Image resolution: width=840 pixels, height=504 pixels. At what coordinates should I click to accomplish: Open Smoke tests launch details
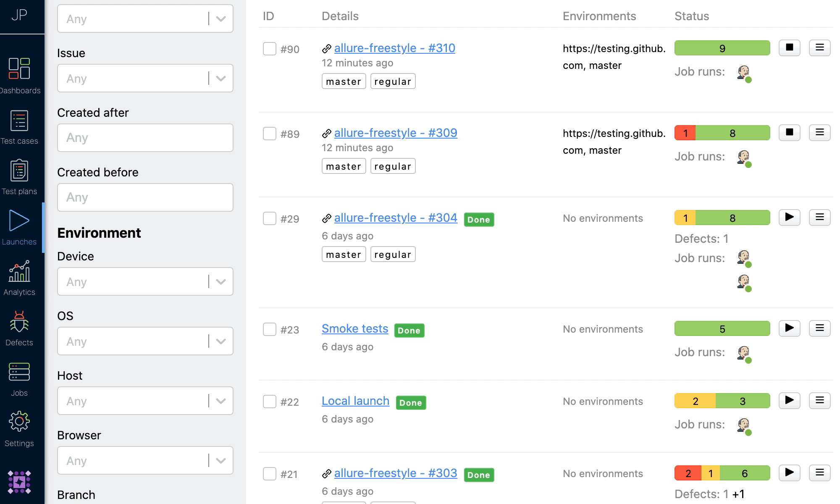(354, 328)
